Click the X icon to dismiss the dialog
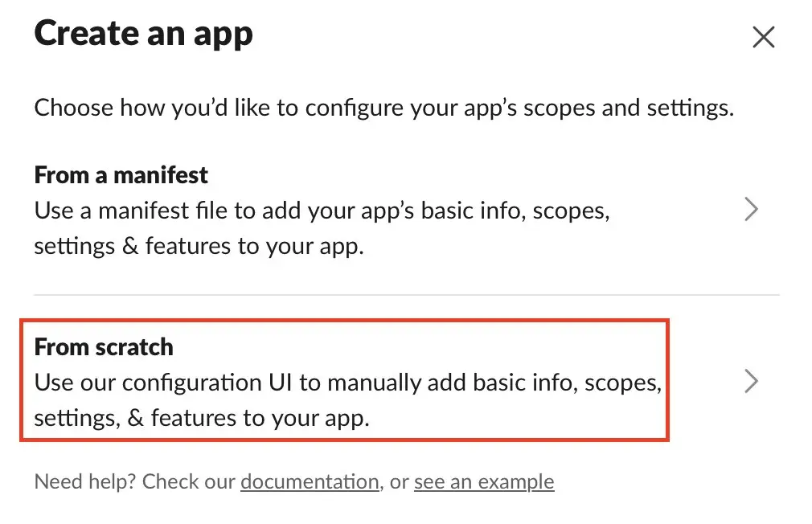The image size is (812, 524). [763, 37]
